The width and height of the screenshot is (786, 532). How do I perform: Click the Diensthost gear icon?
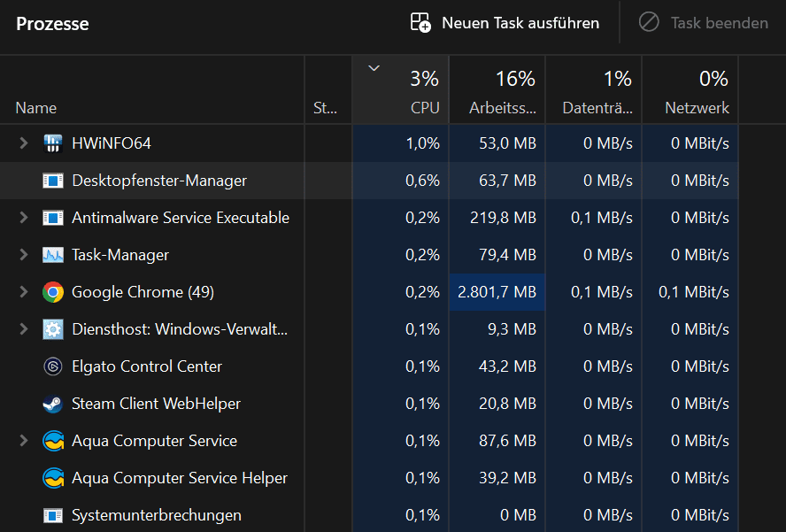point(52,329)
